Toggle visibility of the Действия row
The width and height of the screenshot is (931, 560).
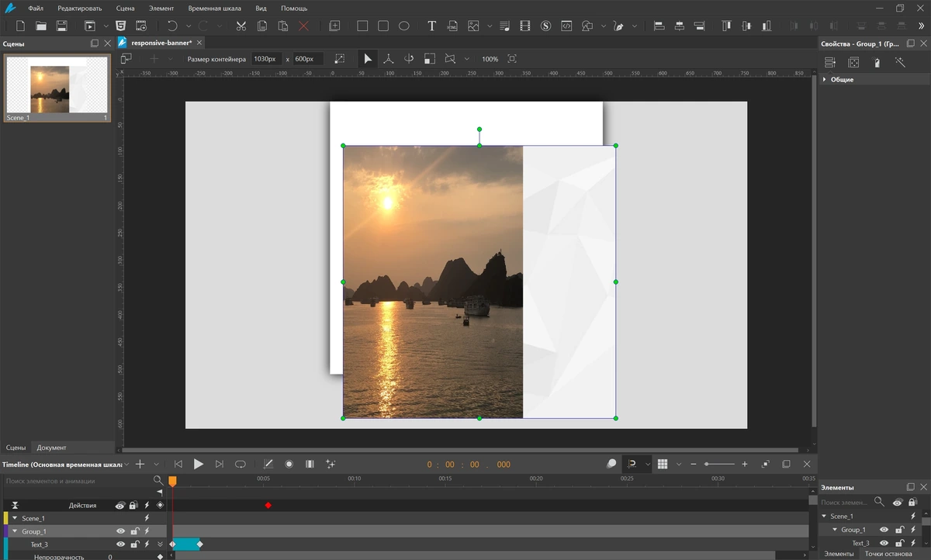[120, 505]
